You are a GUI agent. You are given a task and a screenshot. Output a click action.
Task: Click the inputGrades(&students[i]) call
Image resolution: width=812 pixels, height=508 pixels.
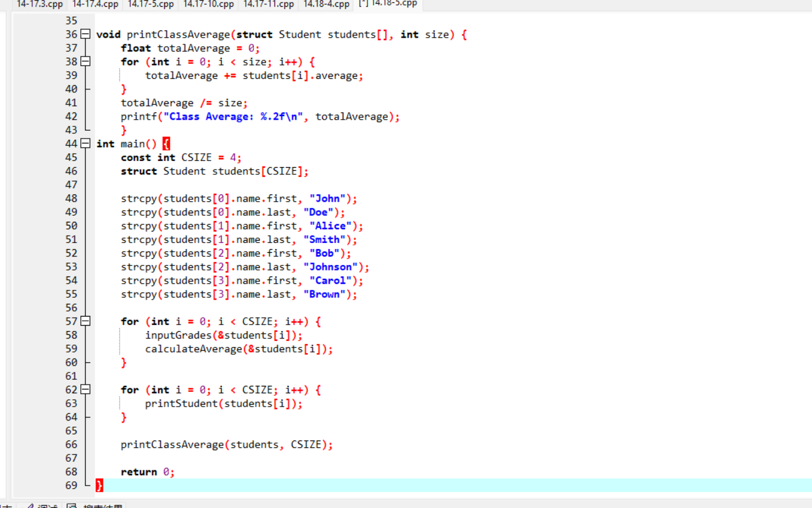[x=224, y=335]
